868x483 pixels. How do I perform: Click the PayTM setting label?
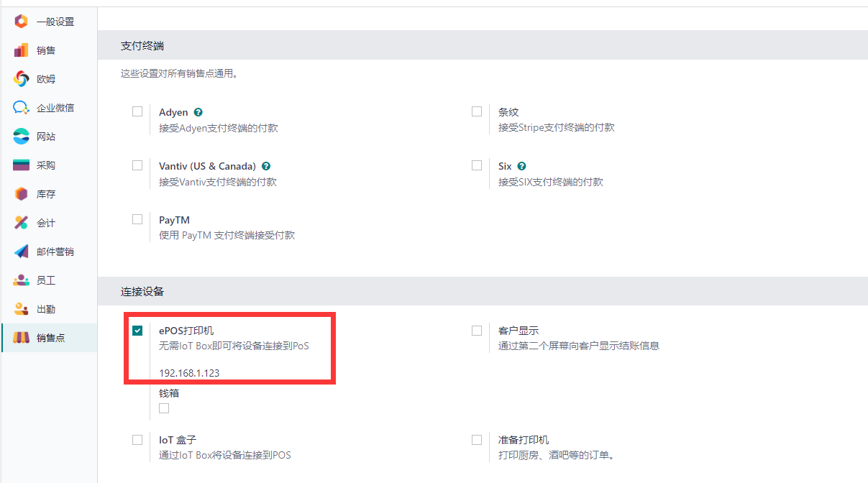(174, 220)
